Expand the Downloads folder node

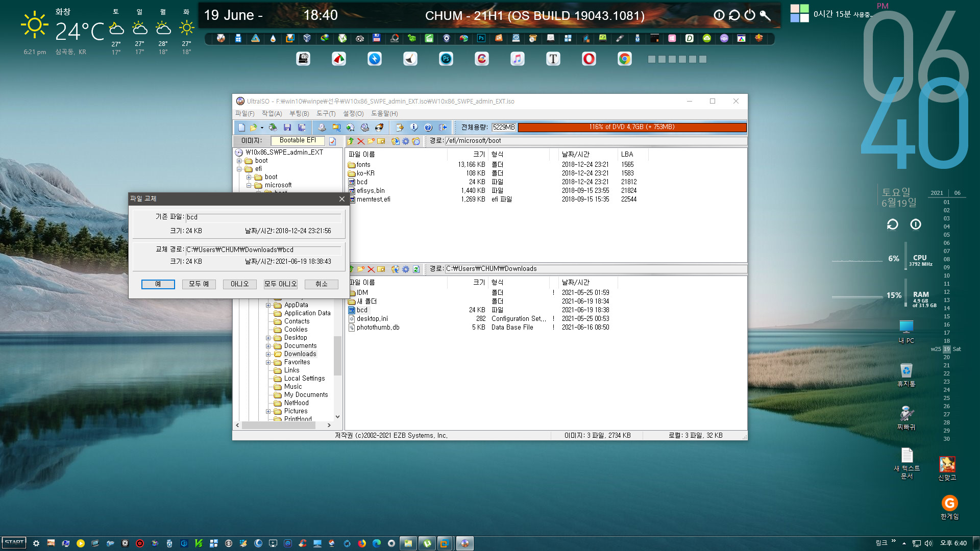pyautogui.click(x=268, y=354)
